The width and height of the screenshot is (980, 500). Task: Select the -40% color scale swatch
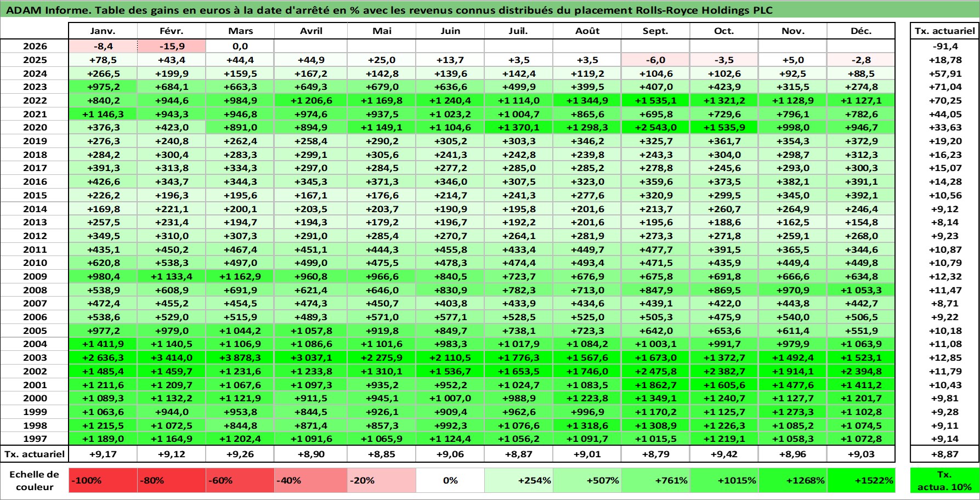click(311, 480)
